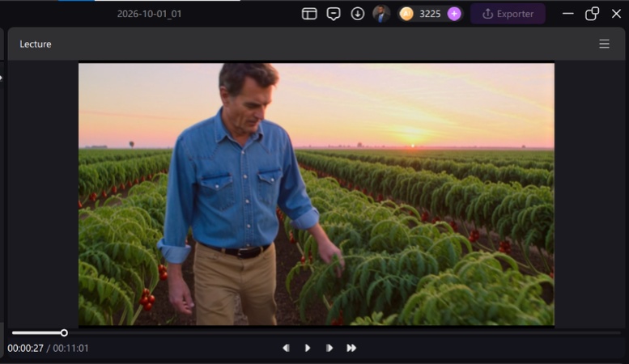Play the video preview
Image resolution: width=629 pixels, height=364 pixels.
click(x=308, y=348)
